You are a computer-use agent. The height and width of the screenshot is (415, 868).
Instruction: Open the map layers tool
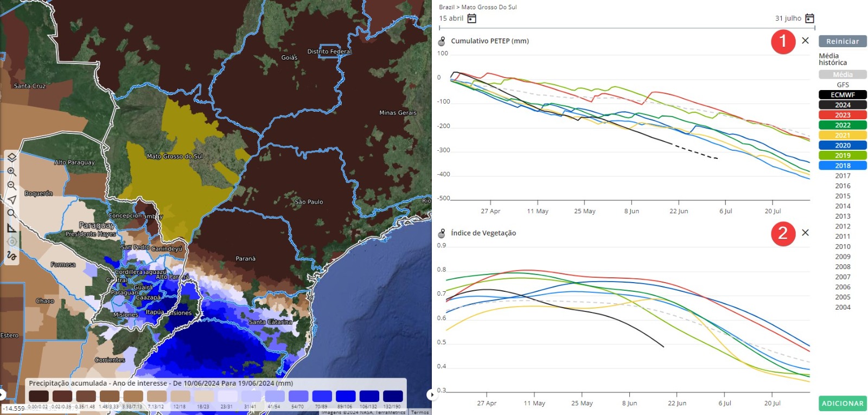[11, 157]
